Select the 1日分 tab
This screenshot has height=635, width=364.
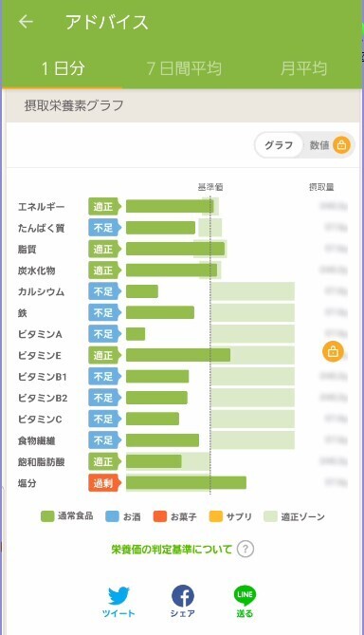[x=63, y=68]
